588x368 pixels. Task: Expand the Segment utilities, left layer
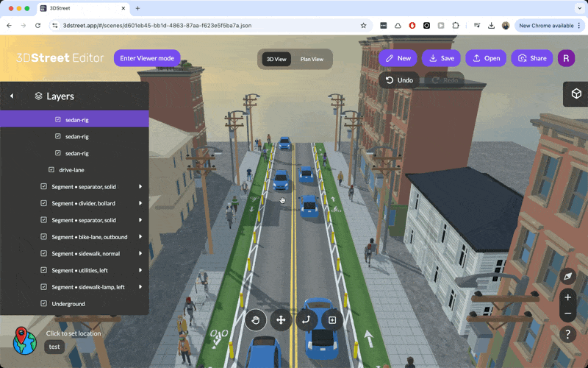click(140, 270)
